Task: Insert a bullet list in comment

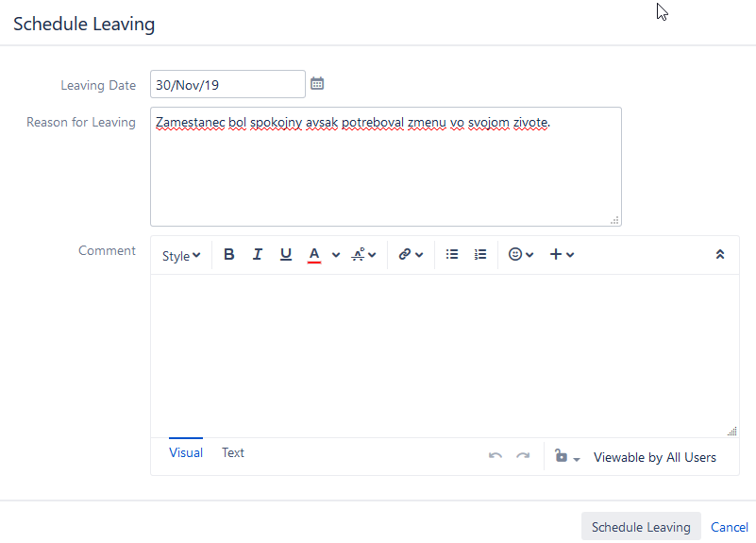Action: coord(452,255)
